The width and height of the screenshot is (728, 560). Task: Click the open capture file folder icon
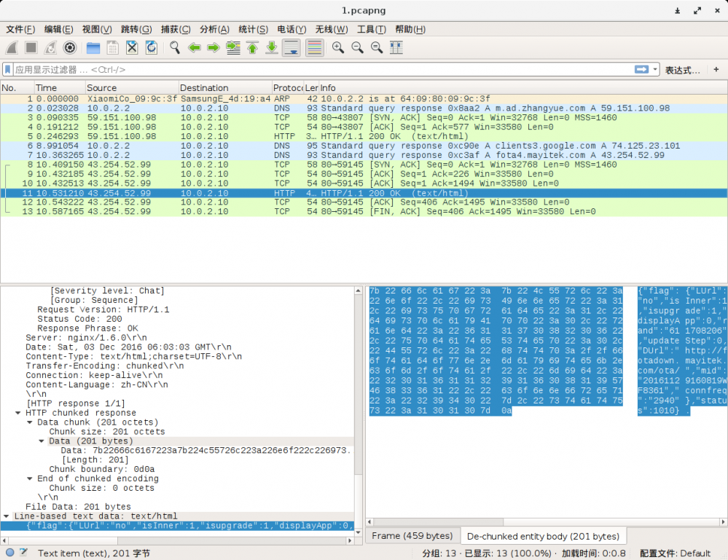[x=93, y=48]
